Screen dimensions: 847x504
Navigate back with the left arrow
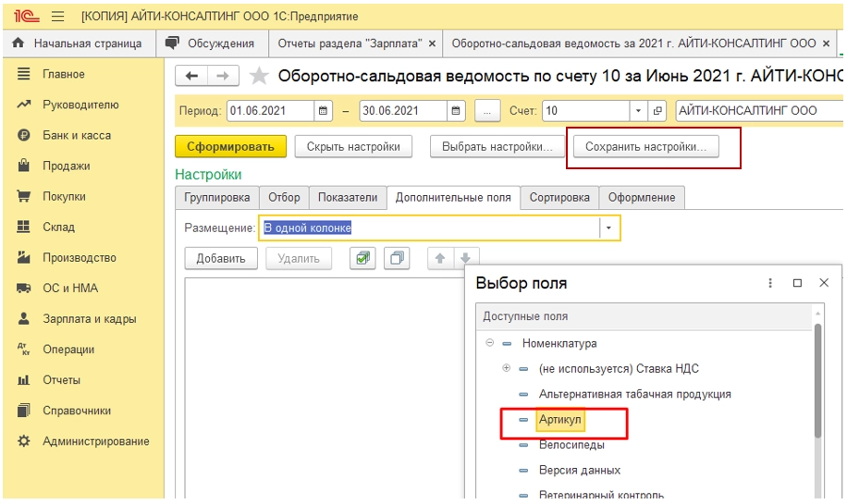click(x=191, y=76)
